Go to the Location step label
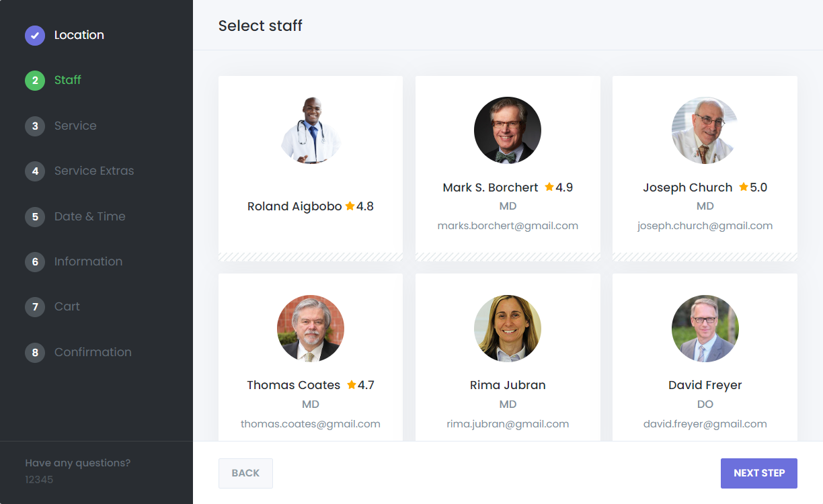The width and height of the screenshot is (823, 504). point(79,35)
